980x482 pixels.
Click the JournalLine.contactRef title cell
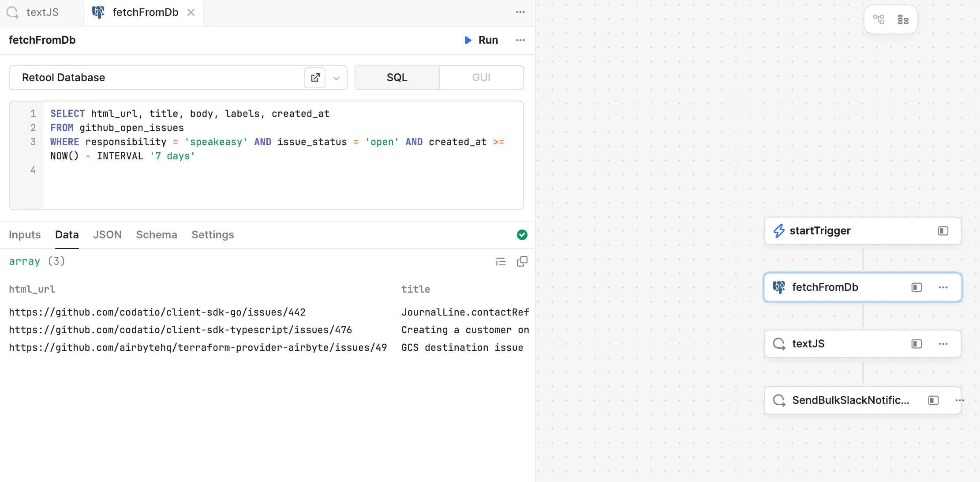pyautogui.click(x=465, y=313)
